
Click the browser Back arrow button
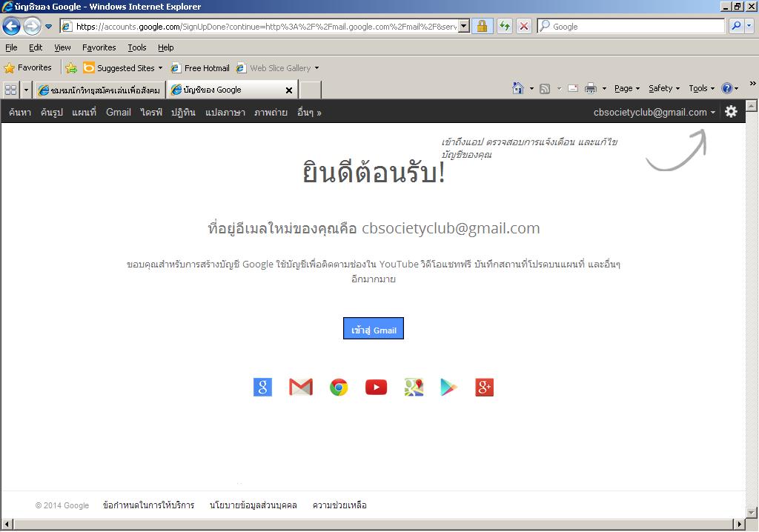[12, 26]
